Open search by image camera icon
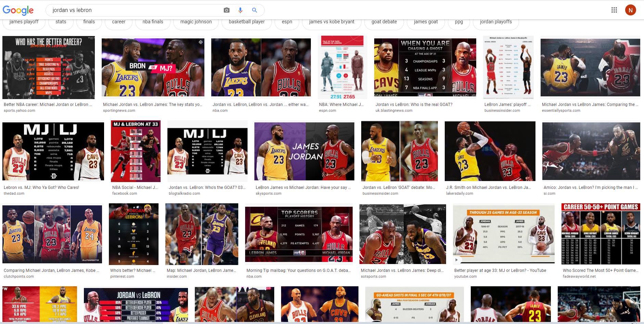Screen dimensions: 644x324 (227, 10)
